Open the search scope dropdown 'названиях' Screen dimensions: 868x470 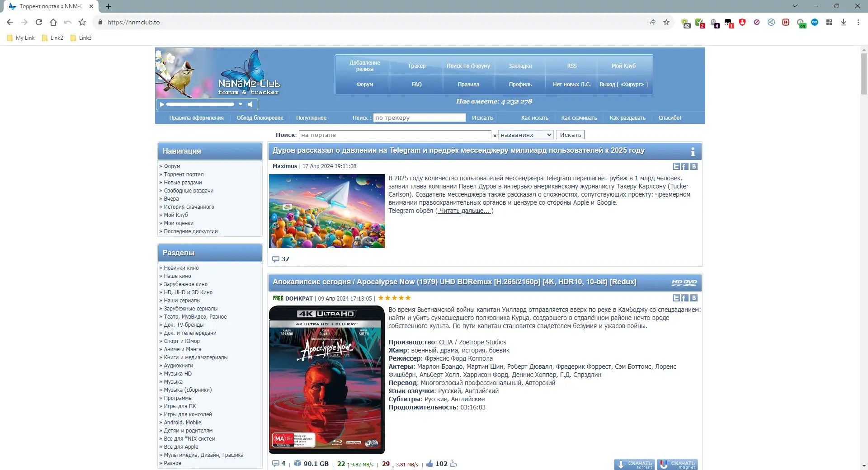click(526, 135)
